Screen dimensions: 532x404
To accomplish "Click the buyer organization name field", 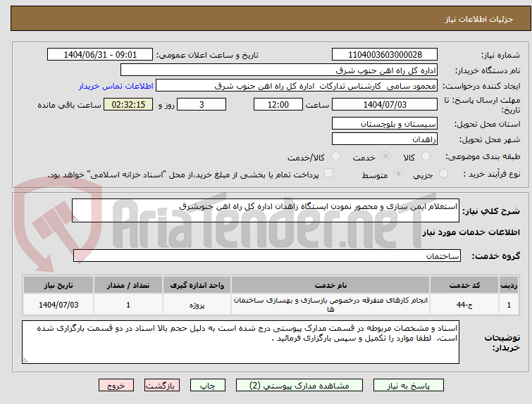I will pos(279,70).
